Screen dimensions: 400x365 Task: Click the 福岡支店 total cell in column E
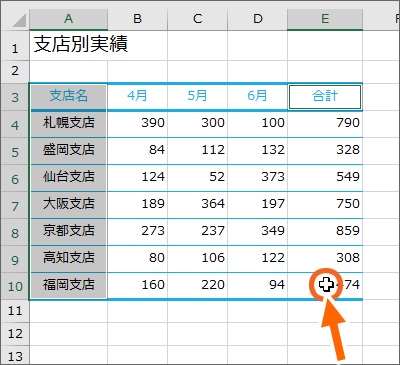coord(325,286)
